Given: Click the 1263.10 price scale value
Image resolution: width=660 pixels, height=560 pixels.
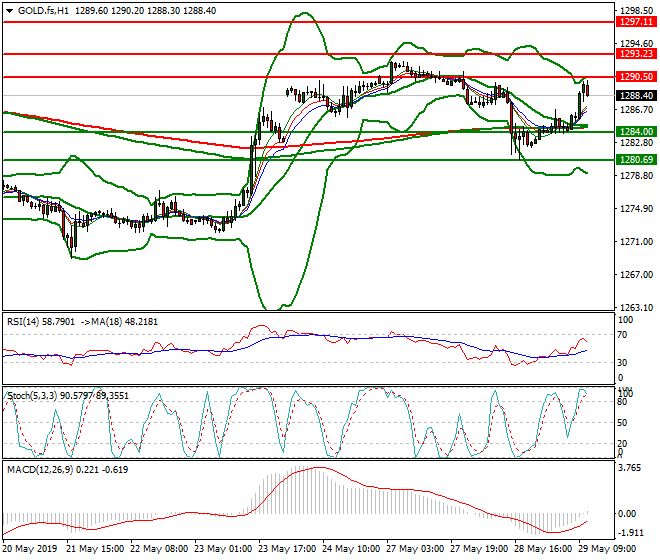Looking at the screenshot, I should tap(637, 308).
